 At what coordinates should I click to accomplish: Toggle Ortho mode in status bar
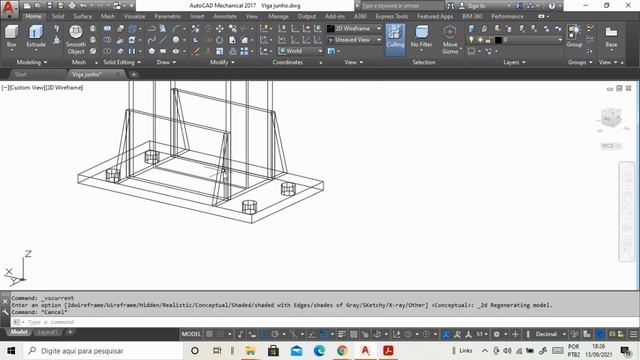pos(264,334)
